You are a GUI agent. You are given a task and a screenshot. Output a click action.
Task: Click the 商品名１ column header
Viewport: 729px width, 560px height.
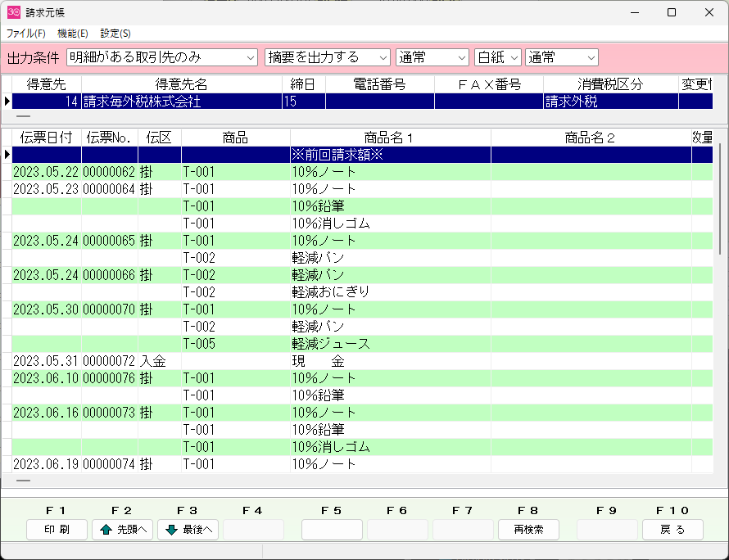click(391, 138)
